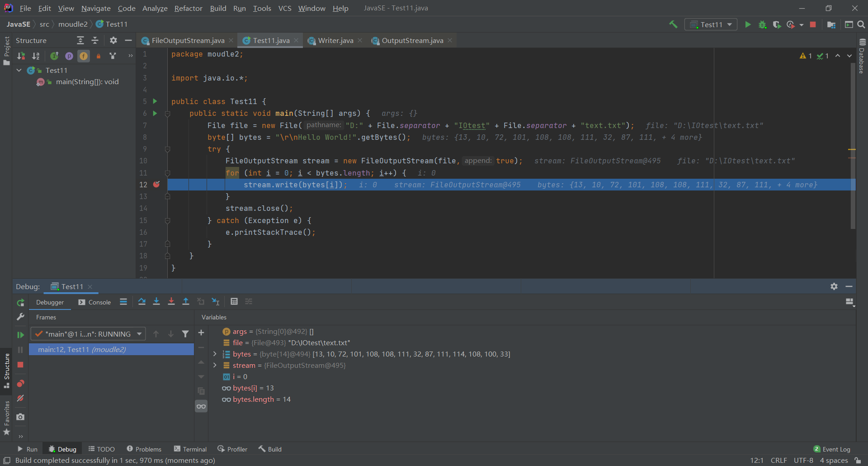Viewport: 868px width, 466px height.
Task: Toggle show fields filter in Structure
Action: (84, 56)
